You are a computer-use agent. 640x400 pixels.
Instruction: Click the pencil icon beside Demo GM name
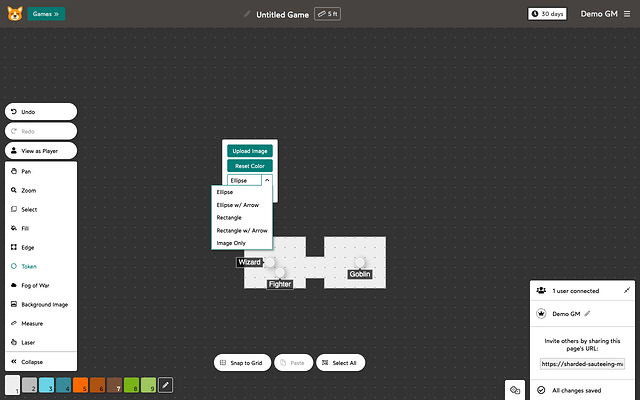[x=588, y=314]
